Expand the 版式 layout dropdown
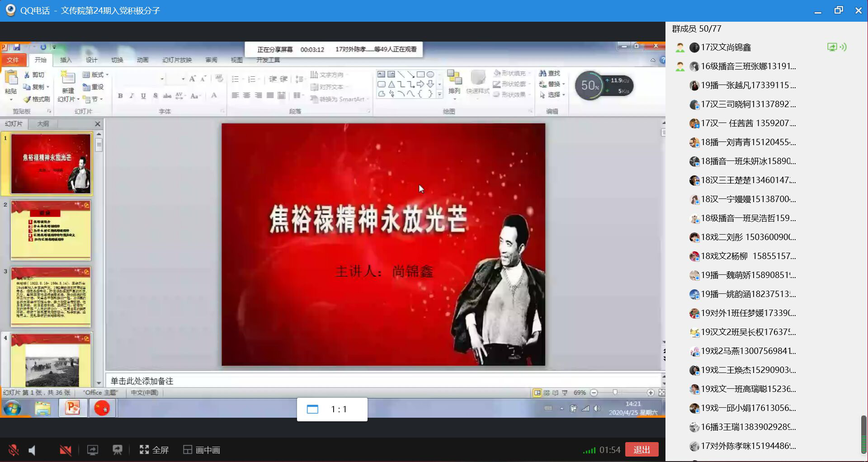 pyautogui.click(x=107, y=75)
